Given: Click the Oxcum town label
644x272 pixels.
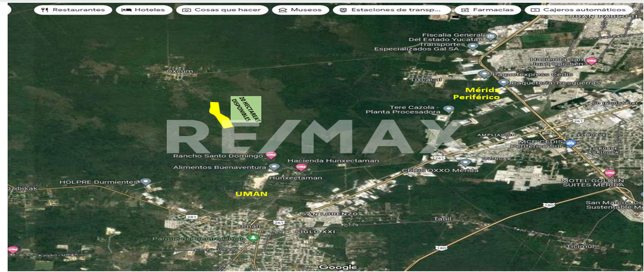Looking at the screenshot, I should (x=179, y=70).
